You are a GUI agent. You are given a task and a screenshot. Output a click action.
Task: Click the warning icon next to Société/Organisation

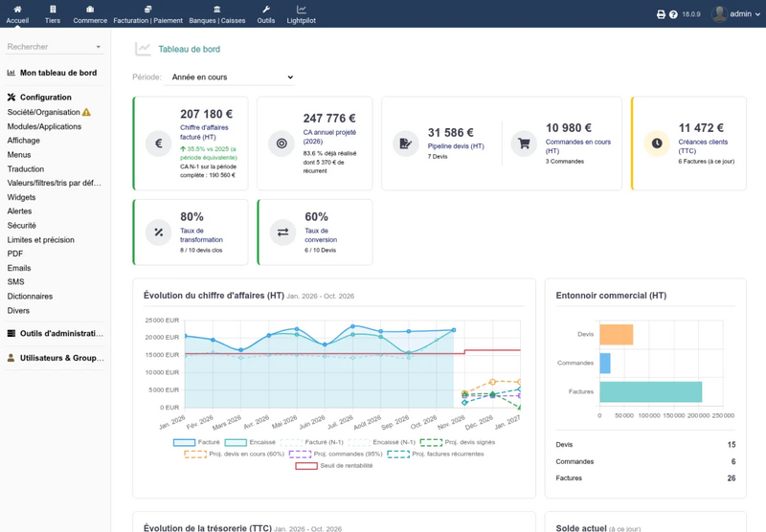pyautogui.click(x=86, y=112)
